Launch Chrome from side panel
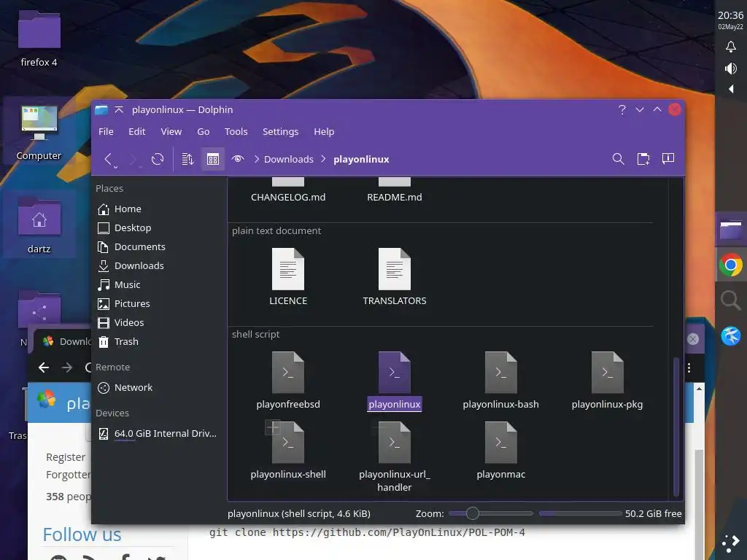The height and width of the screenshot is (560, 747). [x=731, y=265]
